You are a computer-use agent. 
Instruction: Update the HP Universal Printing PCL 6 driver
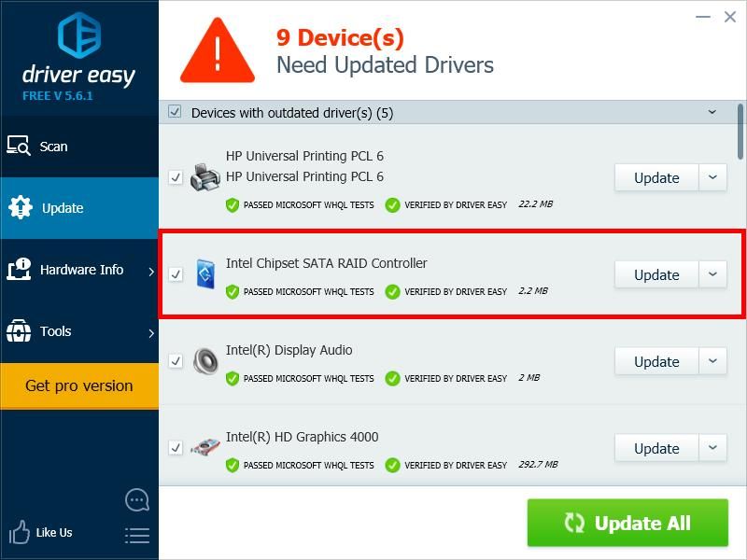656,177
